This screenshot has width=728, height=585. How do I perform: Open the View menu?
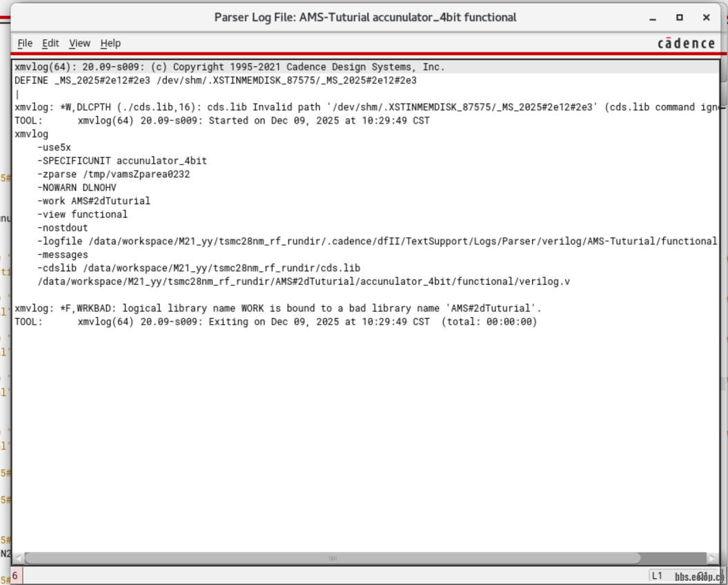[x=79, y=43]
